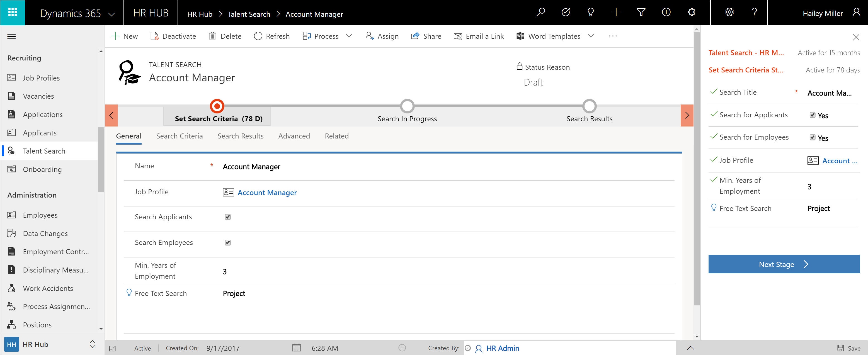Click the New record command
868x355 pixels.
click(124, 36)
